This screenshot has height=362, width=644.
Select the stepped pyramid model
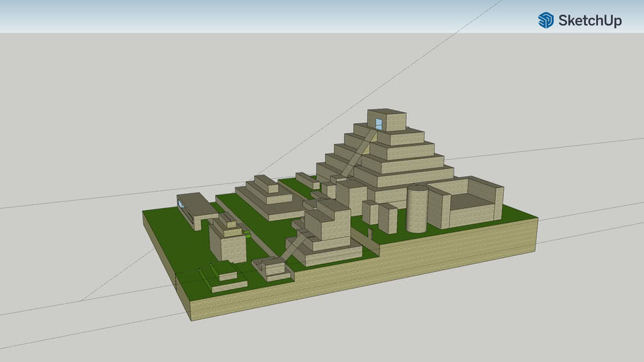point(386,158)
